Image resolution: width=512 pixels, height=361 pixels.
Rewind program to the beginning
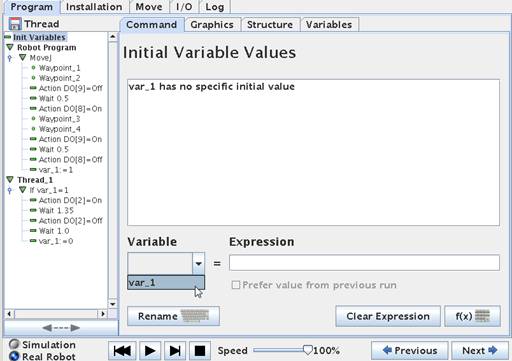(122, 350)
